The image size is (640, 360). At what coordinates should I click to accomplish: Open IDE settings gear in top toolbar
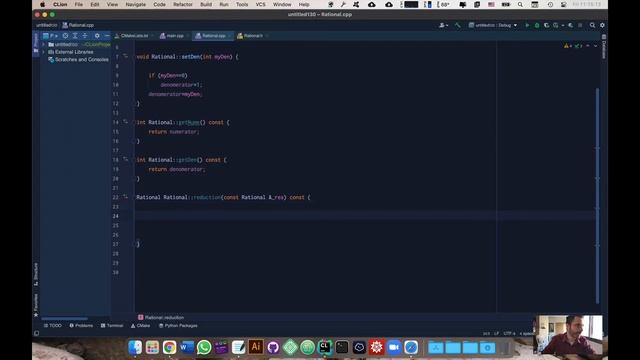(x=602, y=25)
